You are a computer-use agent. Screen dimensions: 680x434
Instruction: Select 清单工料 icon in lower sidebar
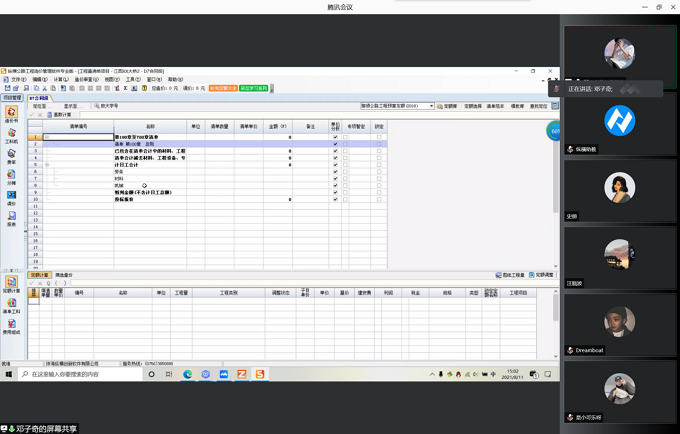[11, 306]
